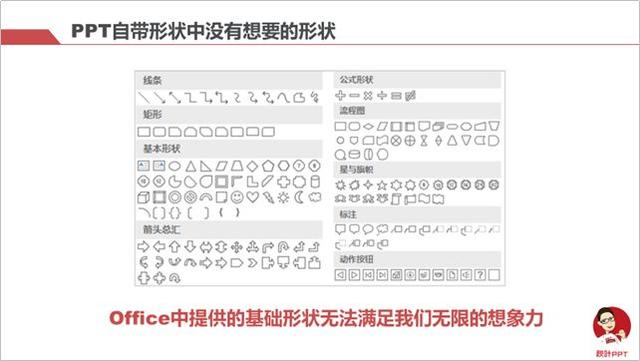Select the cube shape
This screenshot has width=640, height=361.
tap(144, 198)
